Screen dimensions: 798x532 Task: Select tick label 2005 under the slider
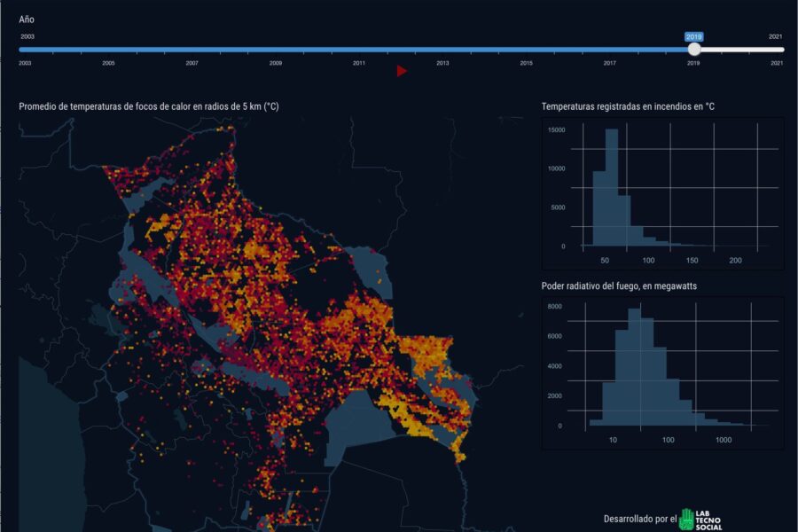108,63
